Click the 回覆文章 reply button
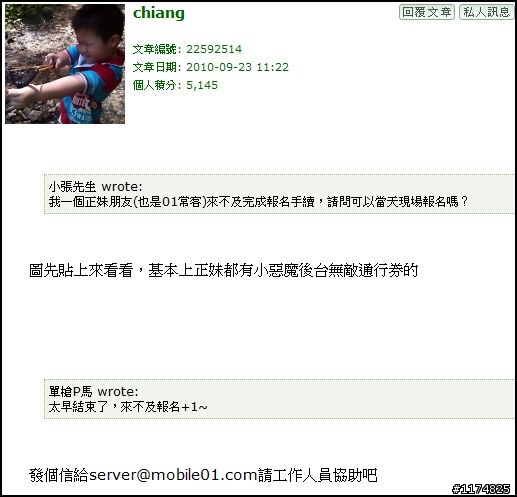The image size is (517, 497). [427, 12]
